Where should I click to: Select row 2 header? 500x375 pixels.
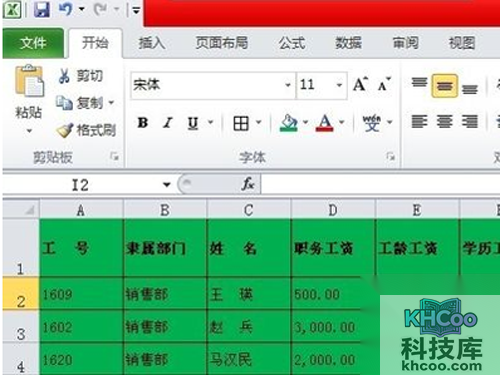coord(21,294)
